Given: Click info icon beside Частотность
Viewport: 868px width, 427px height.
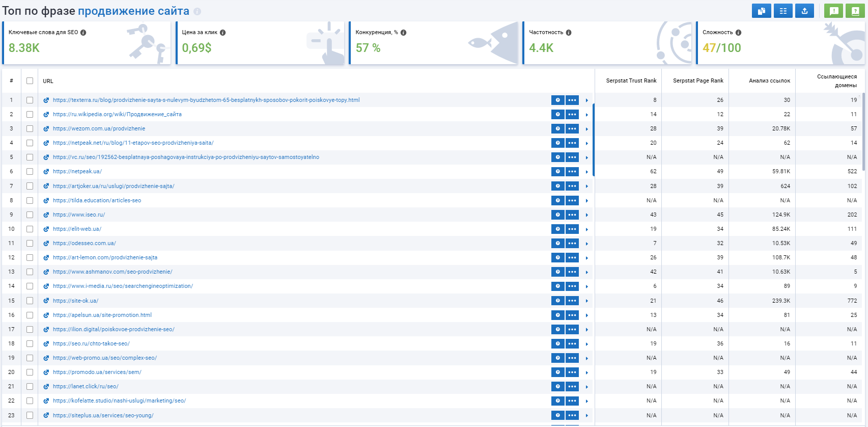Looking at the screenshot, I should [x=569, y=33].
